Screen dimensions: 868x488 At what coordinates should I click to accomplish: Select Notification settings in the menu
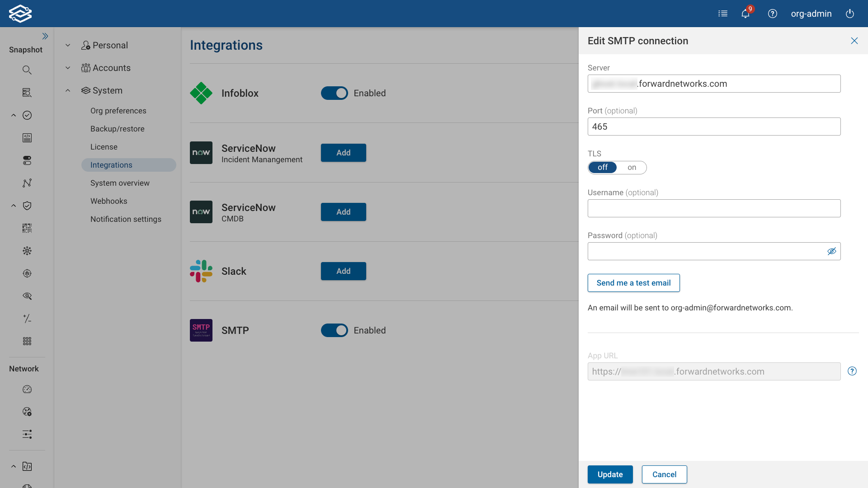pos(126,219)
